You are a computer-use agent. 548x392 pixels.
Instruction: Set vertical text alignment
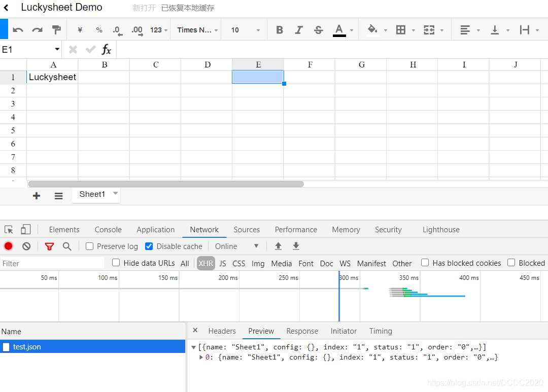click(x=495, y=30)
